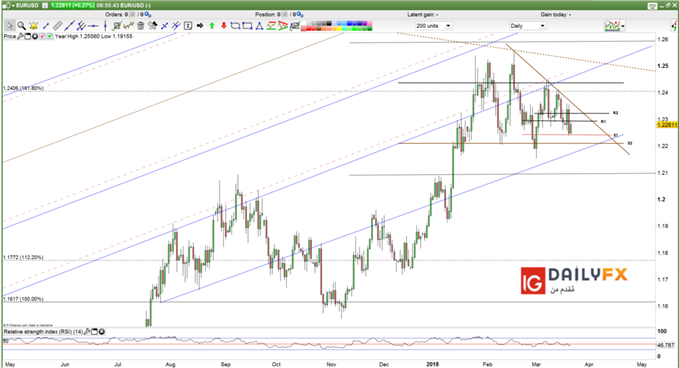This screenshot has width=679, height=368.
Task: Open Price indicator wrench settings
Action: (20, 36)
